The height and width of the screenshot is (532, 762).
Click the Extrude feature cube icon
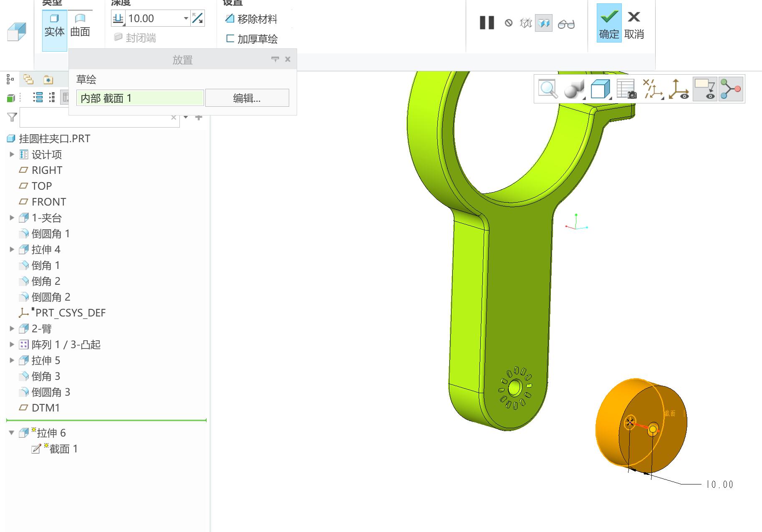pyautogui.click(x=17, y=32)
